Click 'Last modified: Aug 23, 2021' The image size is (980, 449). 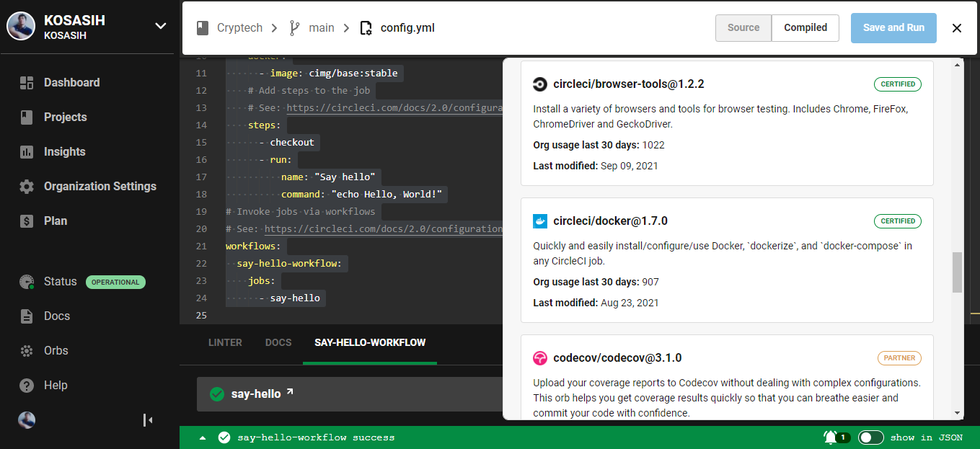click(x=596, y=303)
